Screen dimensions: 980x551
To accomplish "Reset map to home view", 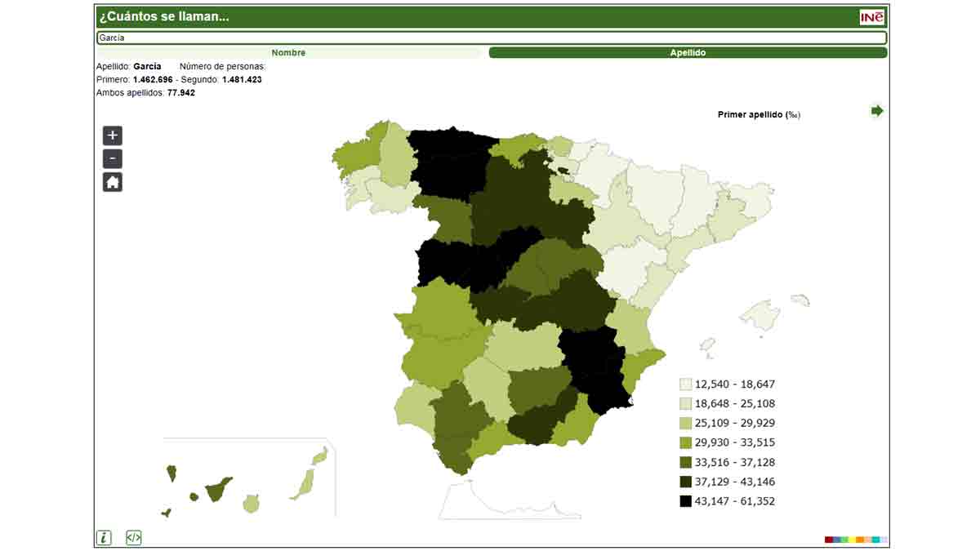I will (113, 182).
